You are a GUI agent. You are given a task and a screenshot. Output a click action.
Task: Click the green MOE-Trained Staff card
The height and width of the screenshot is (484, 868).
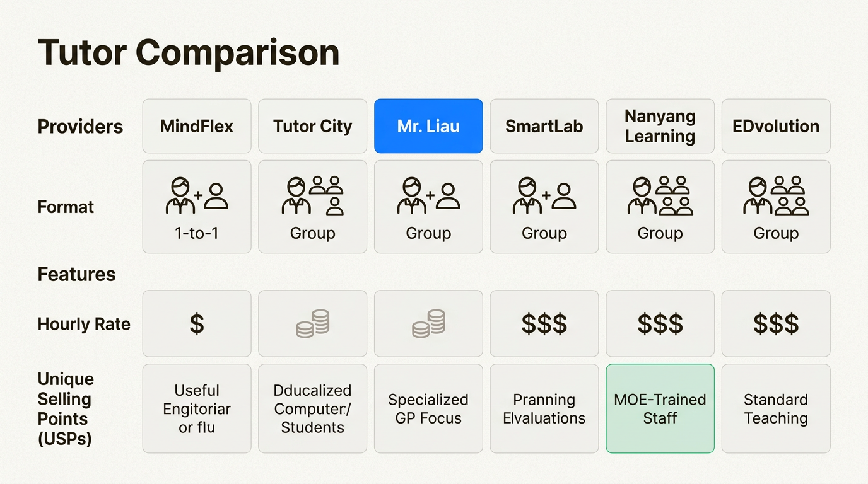point(660,408)
